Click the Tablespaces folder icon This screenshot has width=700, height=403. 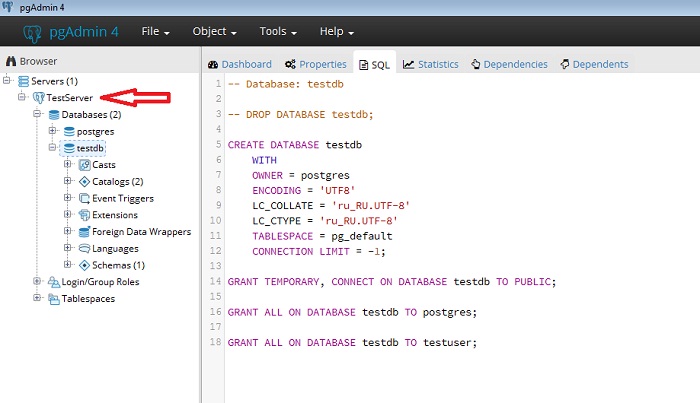[54, 299]
